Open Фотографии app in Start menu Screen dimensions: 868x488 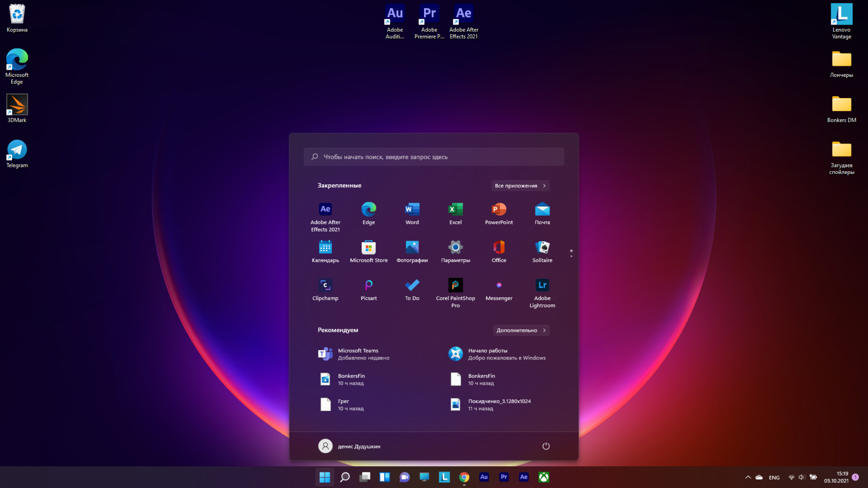tap(412, 252)
